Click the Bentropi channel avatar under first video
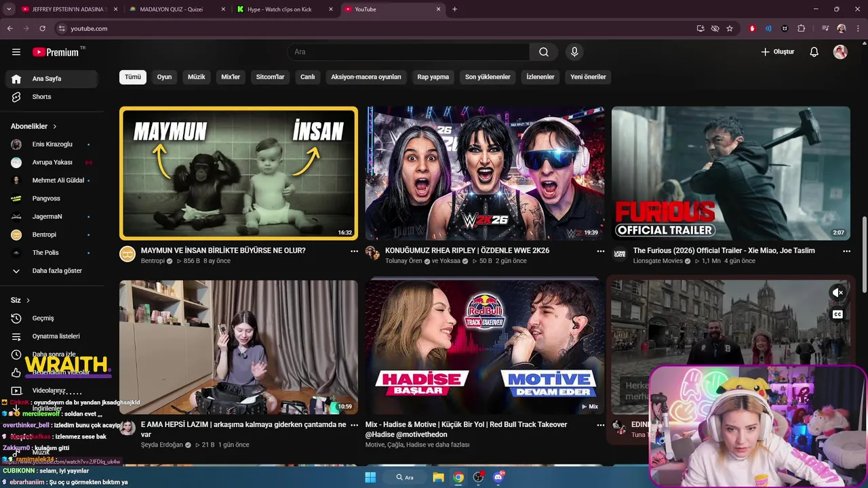868x488 pixels. (127, 254)
